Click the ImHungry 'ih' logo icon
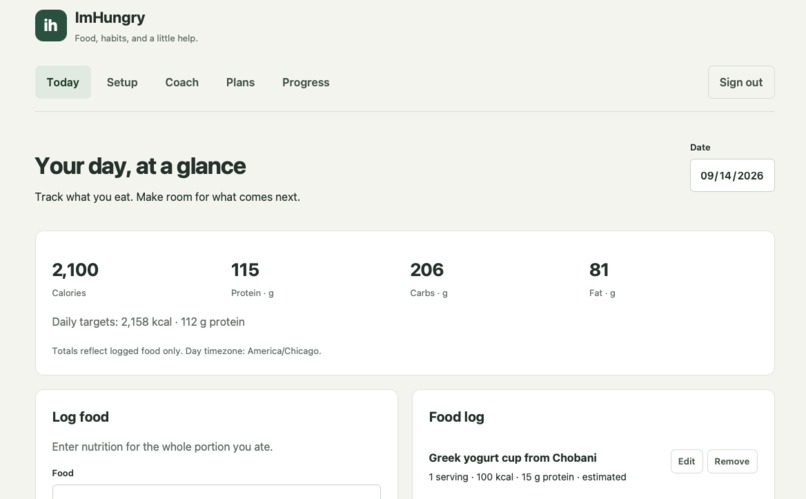The image size is (806, 499). (x=51, y=25)
